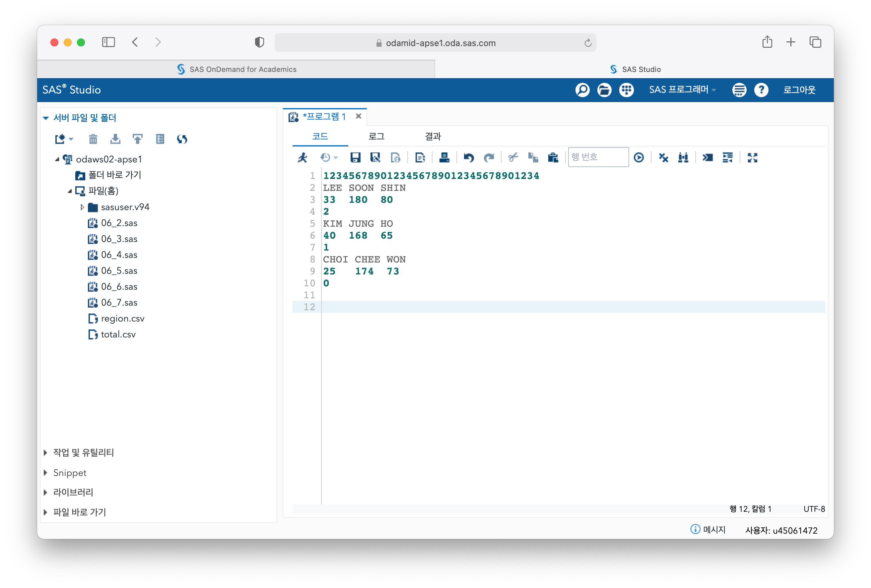Image resolution: width=871 pixels, height=588 pixels.
Task: Maximize the editor view with the expand icon
Action: [752, 158]
